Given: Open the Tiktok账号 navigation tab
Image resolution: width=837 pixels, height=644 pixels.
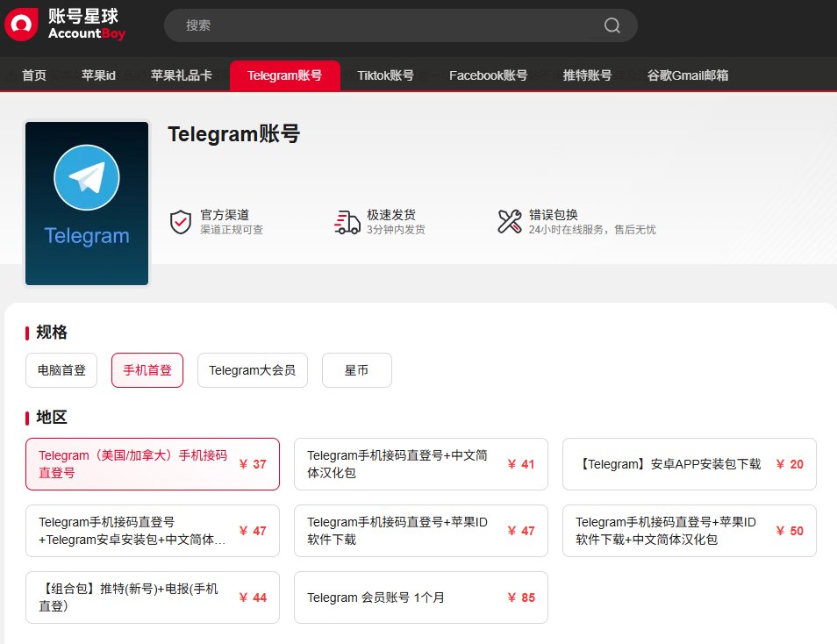Looking at the screenshot, I should click(x=385, y=75).
